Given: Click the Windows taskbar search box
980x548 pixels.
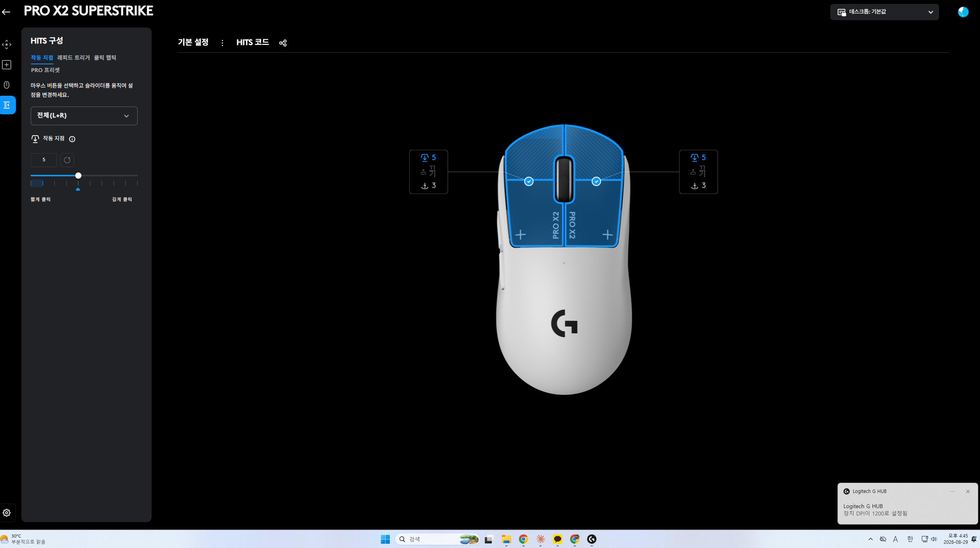Looking at the screenshot, I should pos(437,539).
